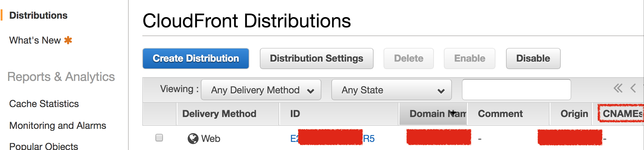This screenshot has width=644, height=150.
Task: Click the Web globe icon in row
Action: pos(193,138)
